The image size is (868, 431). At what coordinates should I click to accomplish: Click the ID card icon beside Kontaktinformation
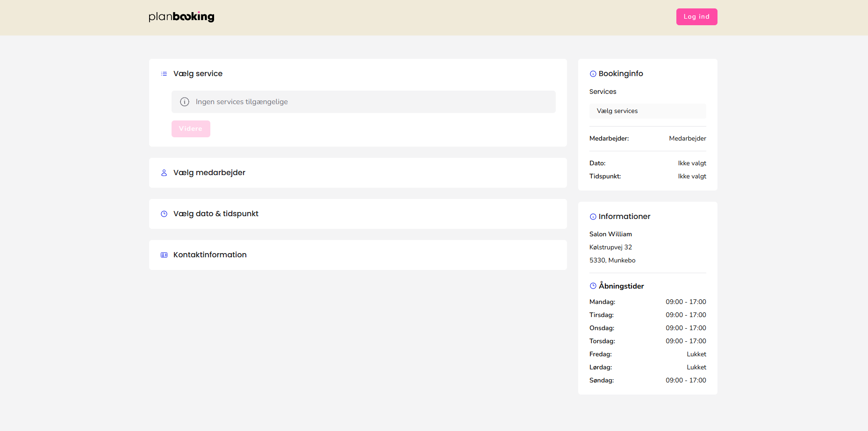(164, 255)
